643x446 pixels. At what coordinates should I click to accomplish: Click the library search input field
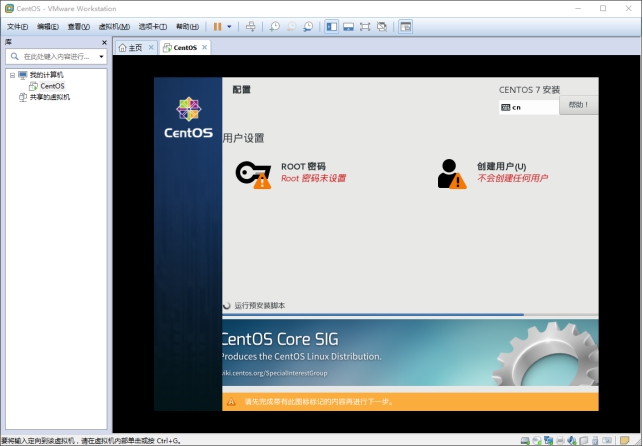click(x=56, y=57)
